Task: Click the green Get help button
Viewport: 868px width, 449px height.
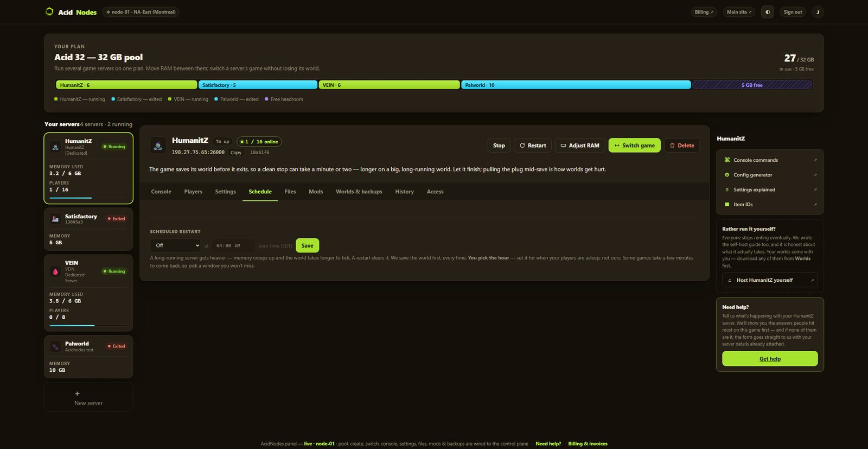Action: tap(770, 359)
